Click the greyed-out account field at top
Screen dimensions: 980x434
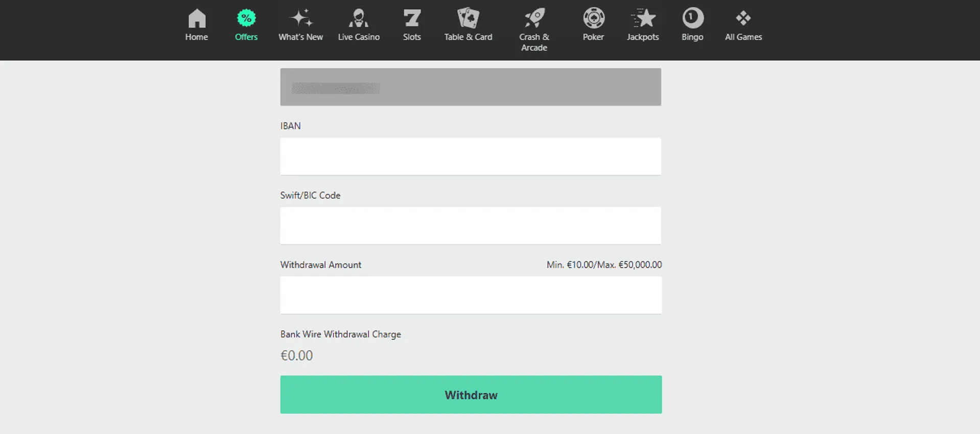[471, 87]
